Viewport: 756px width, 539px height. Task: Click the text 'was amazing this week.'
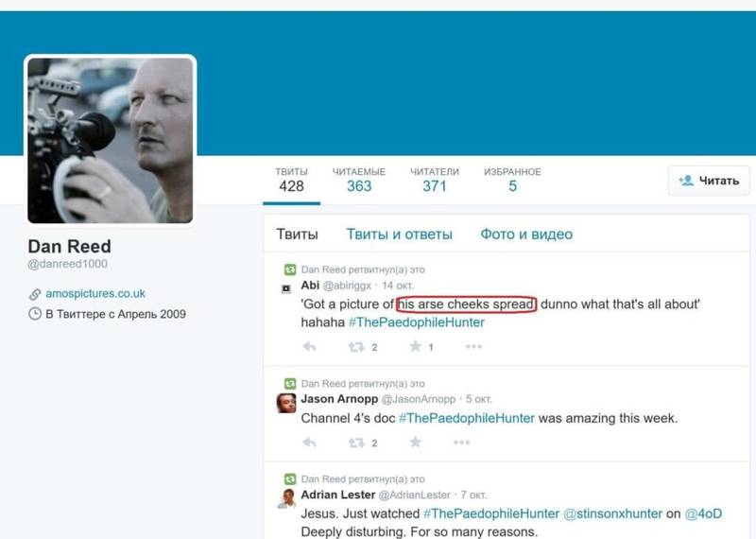click(x=608, y=418)
